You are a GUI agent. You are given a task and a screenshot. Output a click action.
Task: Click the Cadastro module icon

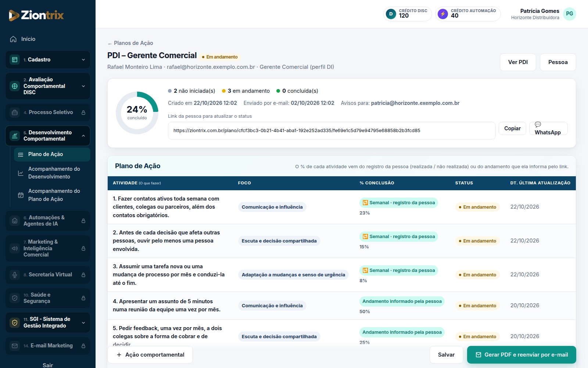[15, 60]
